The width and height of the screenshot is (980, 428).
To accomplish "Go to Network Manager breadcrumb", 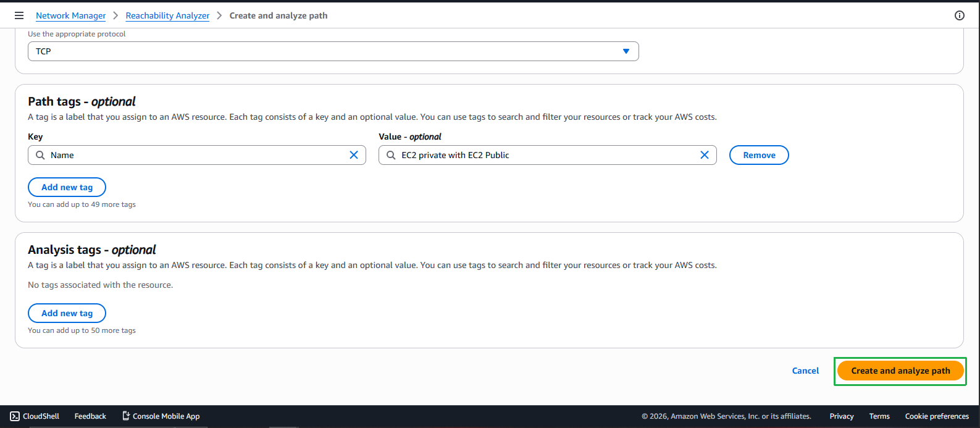I will point(70,15).
